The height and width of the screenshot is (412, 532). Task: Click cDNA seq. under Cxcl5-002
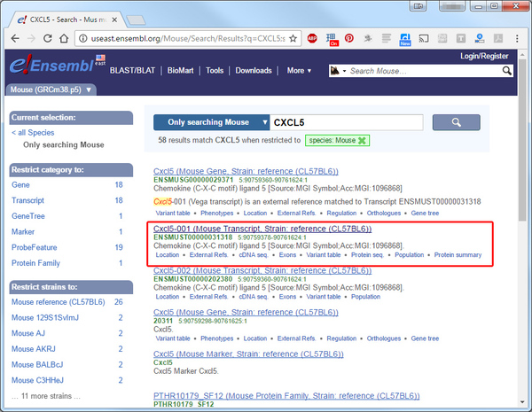254,297
